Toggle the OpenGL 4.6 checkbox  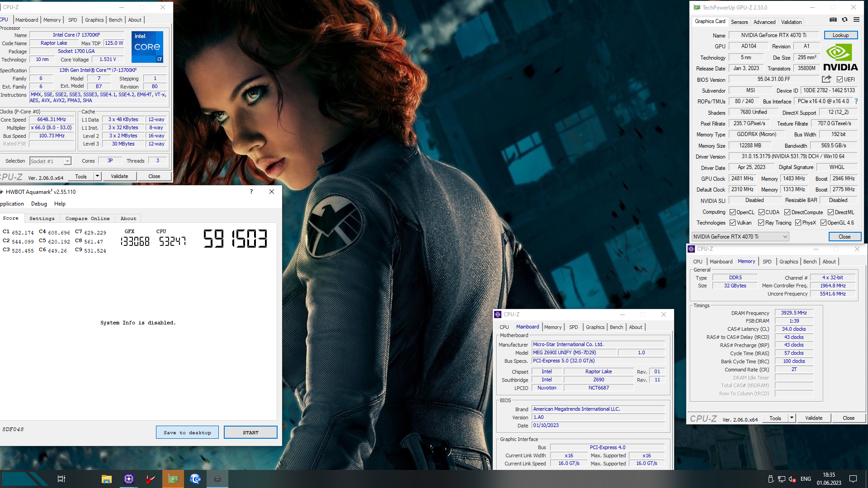tap(823, 223)
